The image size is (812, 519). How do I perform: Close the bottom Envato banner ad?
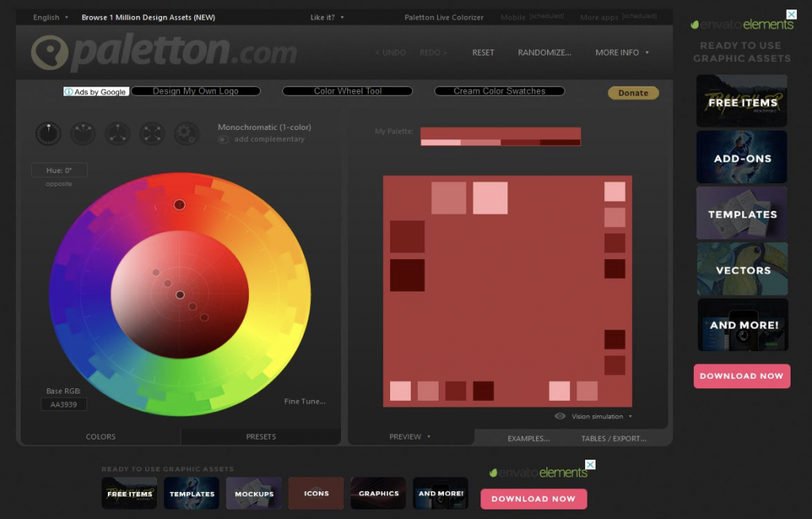tap(590, 464)
